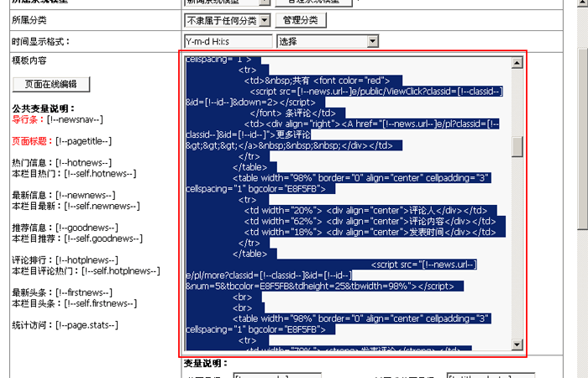Click the Y-m-d H:i:s time format field

pos(228,40)
